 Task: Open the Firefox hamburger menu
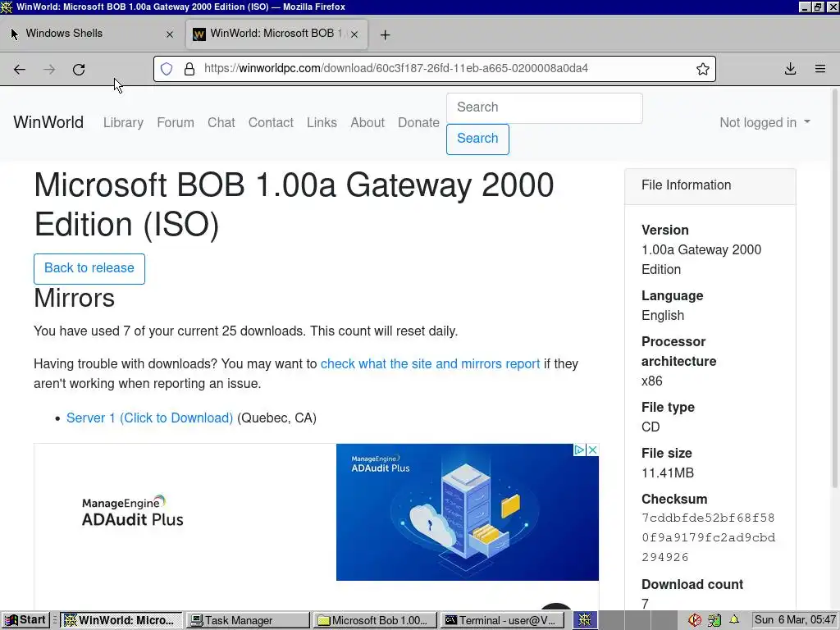(820, 69)
